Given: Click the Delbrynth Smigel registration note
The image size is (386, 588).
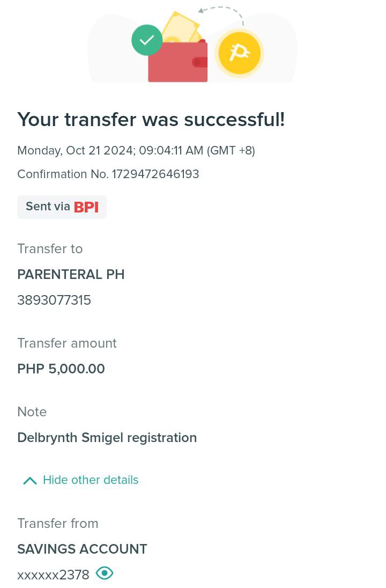Looking at the screenshot, I should click(x=107, y=438).
